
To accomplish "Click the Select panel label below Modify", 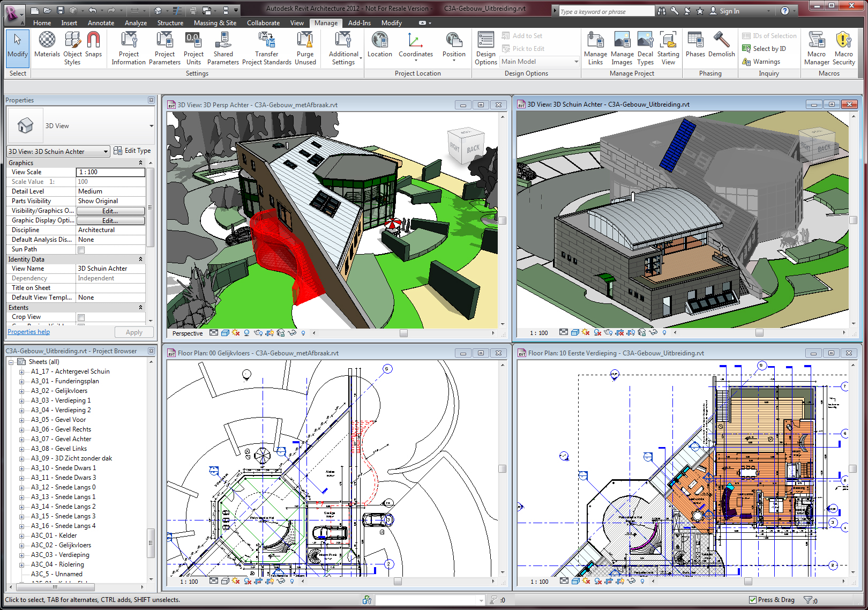I will click(18, 73).
